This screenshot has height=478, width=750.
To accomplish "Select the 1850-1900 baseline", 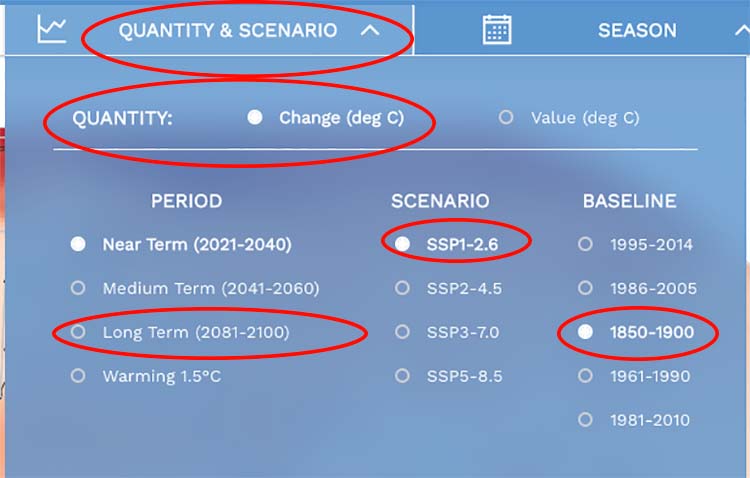I will (586, 332).
